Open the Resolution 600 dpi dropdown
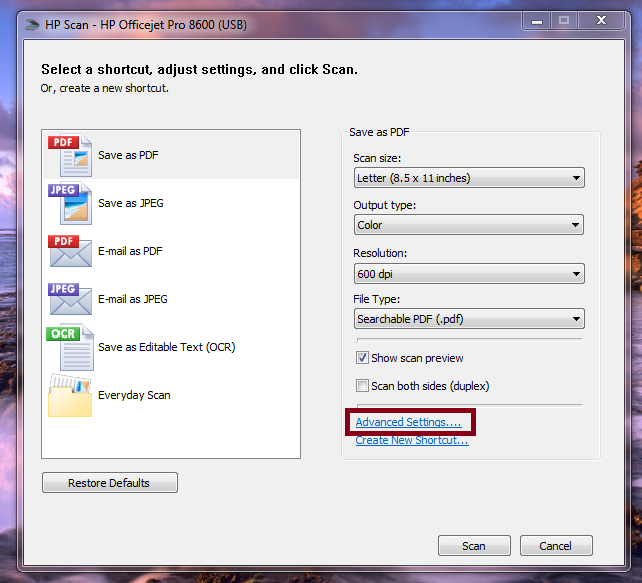Viewport: 642px width, 583px height. (x=469, y=273)
